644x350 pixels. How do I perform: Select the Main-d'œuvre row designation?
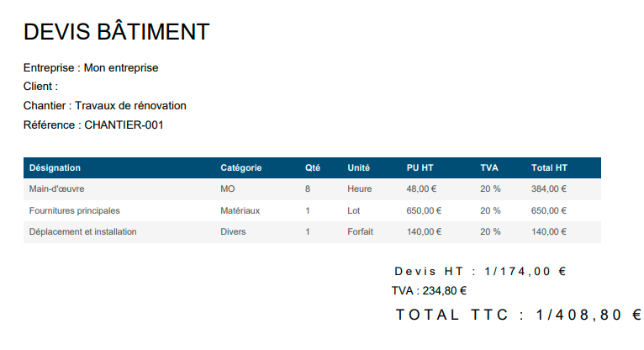tap(56, 189)
